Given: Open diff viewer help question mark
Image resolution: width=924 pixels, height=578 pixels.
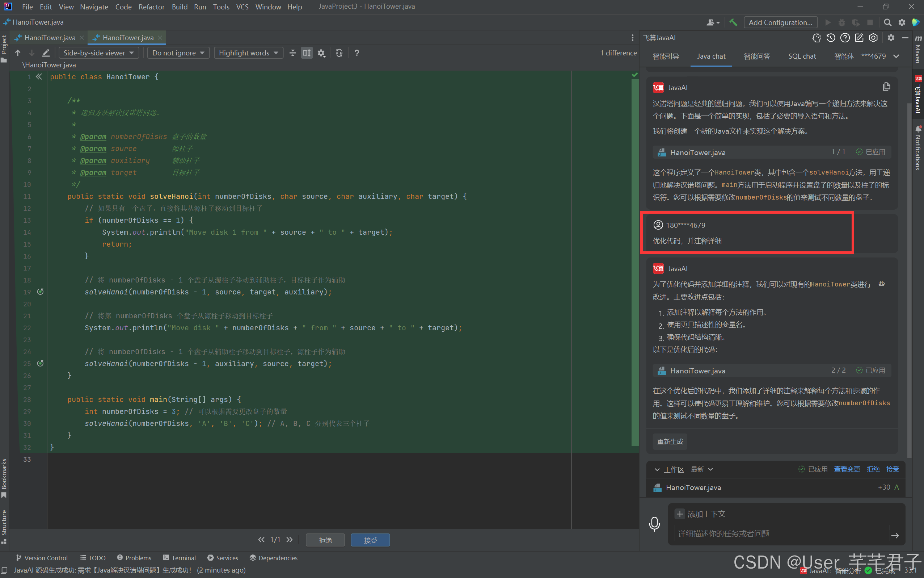Looking at the screenshot, I should tap(357, 53).
